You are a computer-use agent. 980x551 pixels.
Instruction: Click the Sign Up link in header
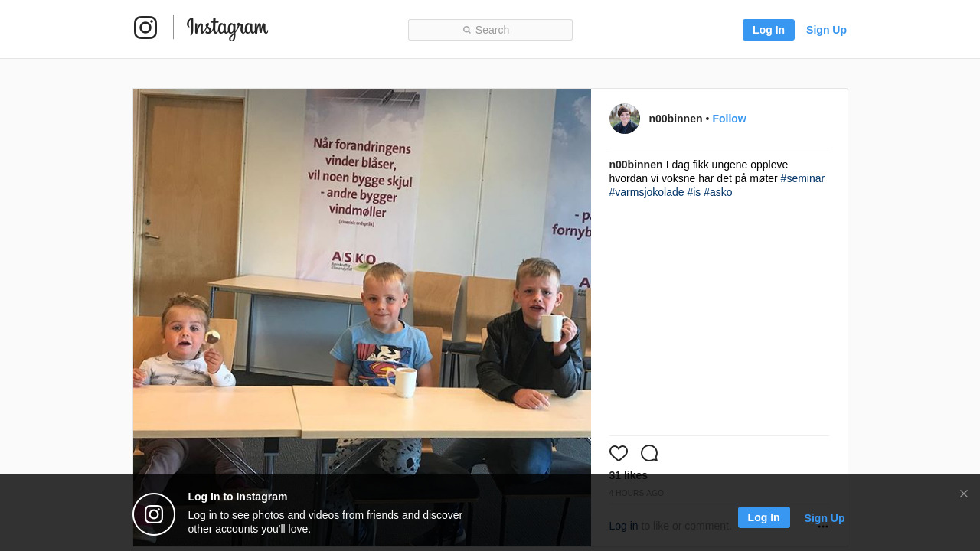(826, 30)
